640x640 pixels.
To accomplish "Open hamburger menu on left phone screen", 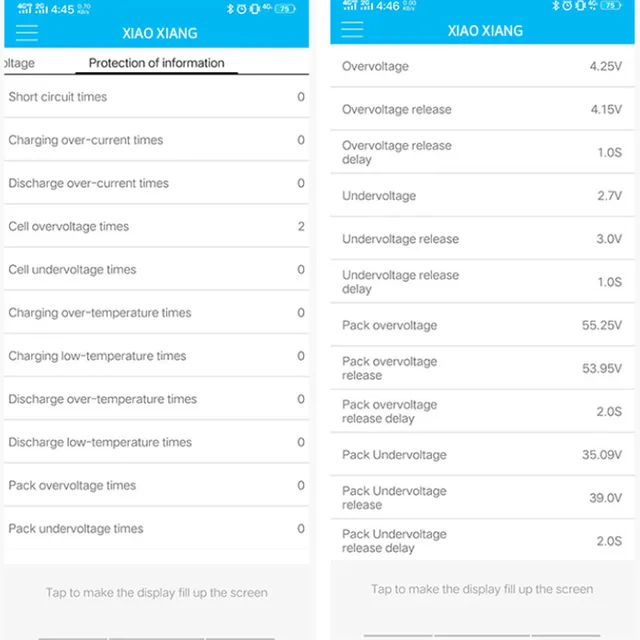I will (x=27, y=33).
